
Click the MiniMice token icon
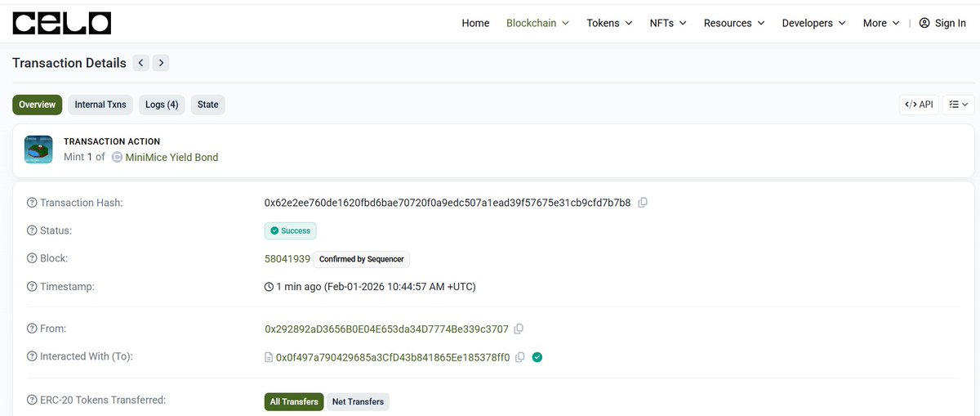pyautogui.click(x=117, y=157)
